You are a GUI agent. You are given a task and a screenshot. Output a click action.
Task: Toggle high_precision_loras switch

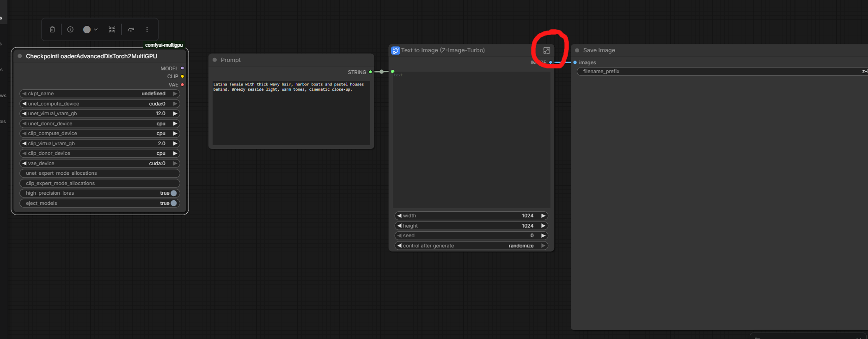pos(174,193)
